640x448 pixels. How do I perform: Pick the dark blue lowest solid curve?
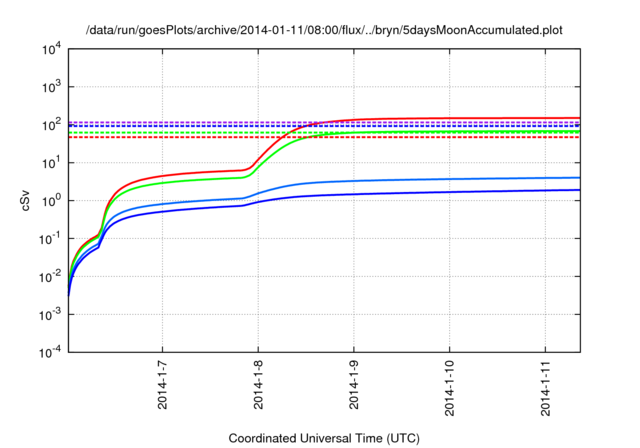(450, 192)
